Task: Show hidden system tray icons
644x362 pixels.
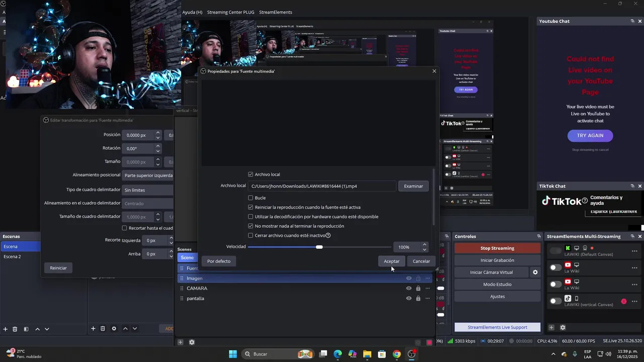Action: coord(554,354)
